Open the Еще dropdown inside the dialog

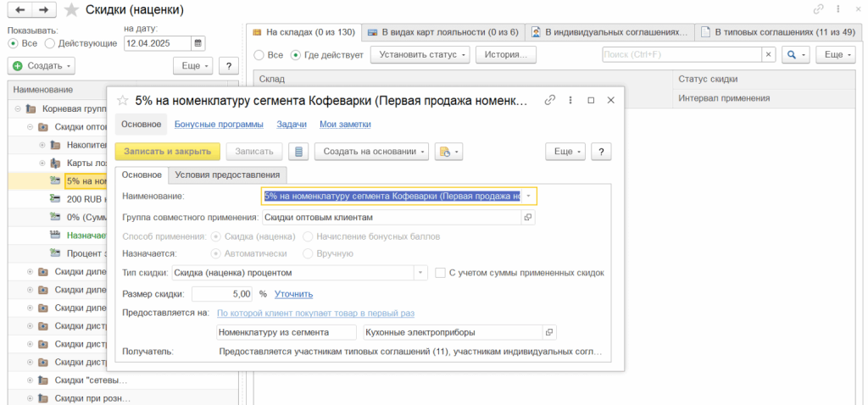[565, 152]
